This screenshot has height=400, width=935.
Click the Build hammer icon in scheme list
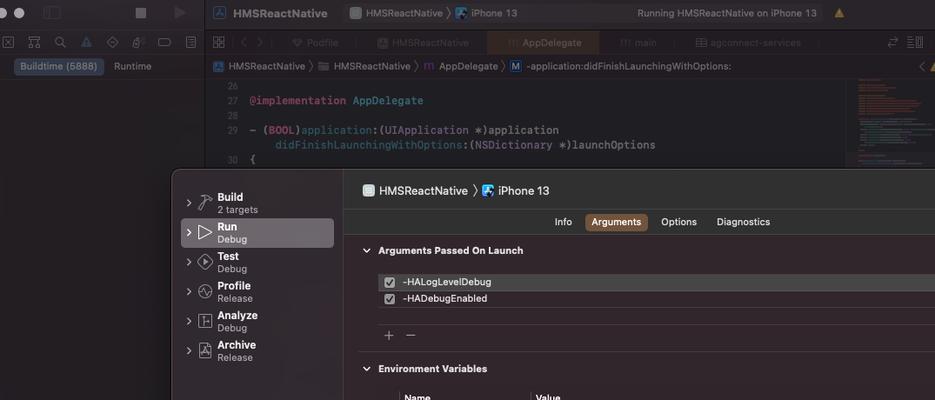point(205,203)
